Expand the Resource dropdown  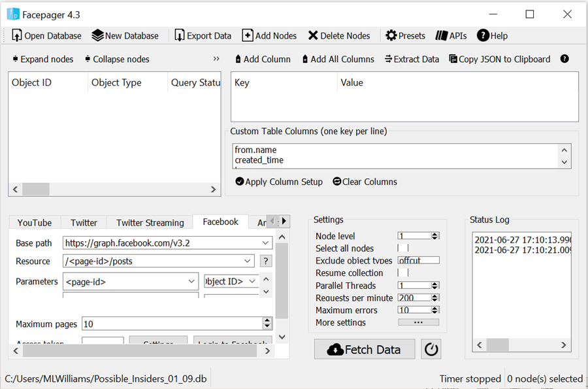tap(248, 261)
